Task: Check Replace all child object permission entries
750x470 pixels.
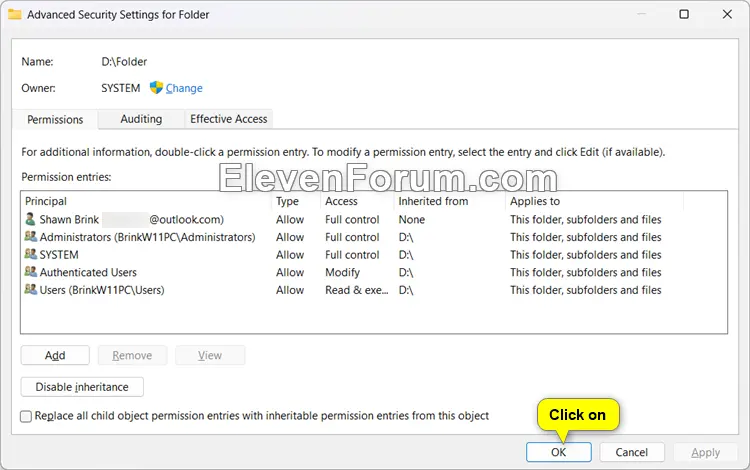Action: click(x=26, y=416)
